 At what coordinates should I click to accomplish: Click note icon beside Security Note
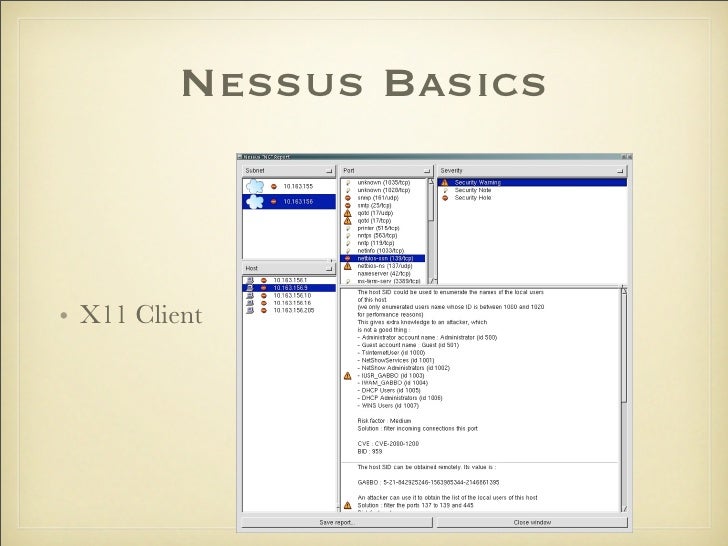[x=445, y=190]
